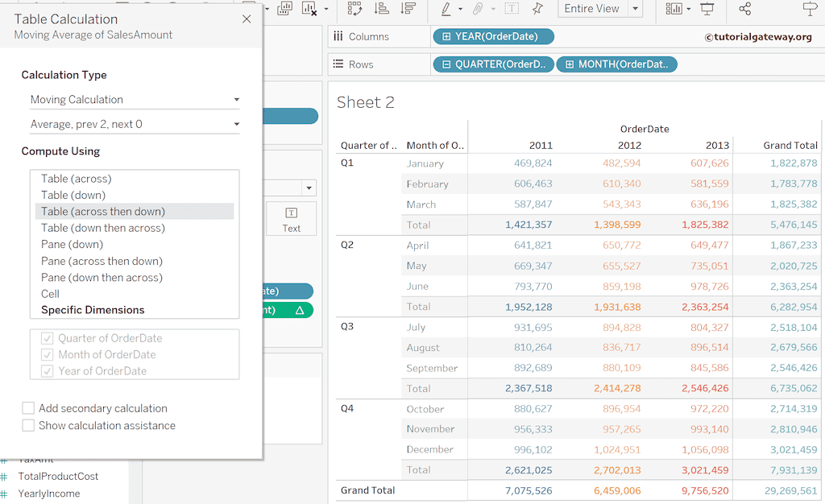This screenshot has width=825, height=504.
Task: Enable Add secondary calculation checkbox
Action: point(28,408)
